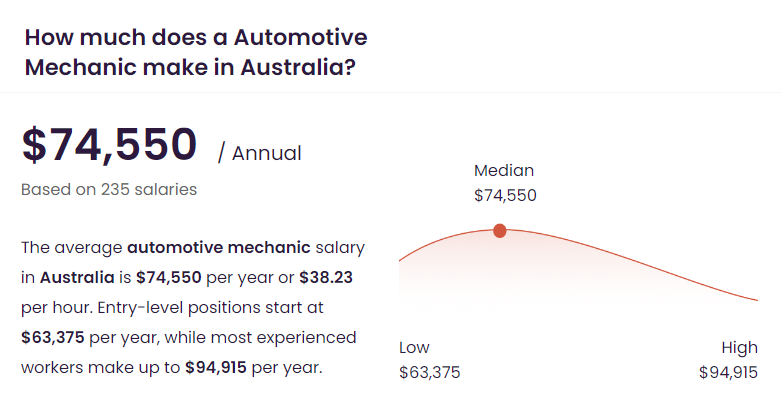Select the '/ Annual' period label
This screenshot has height=408, width=782.
click(x=260, y=153)
